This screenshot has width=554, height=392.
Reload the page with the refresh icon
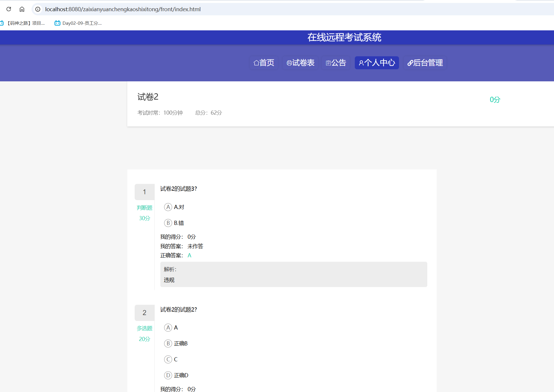[9, 9]
